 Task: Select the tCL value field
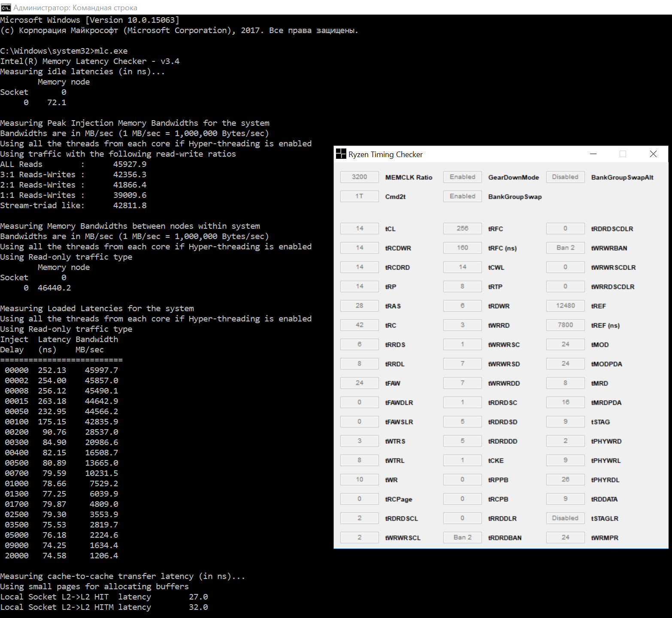tap(360, 228)
